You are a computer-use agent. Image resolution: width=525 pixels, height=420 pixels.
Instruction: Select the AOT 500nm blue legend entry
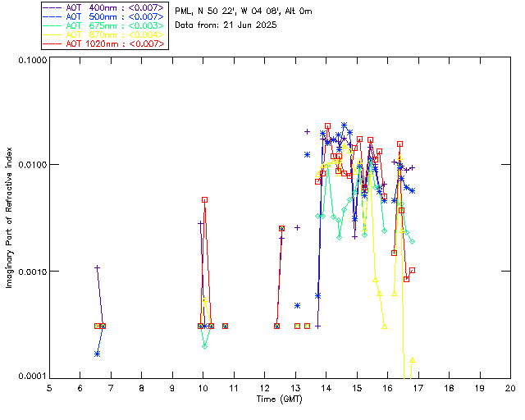[x=104, y=16]
